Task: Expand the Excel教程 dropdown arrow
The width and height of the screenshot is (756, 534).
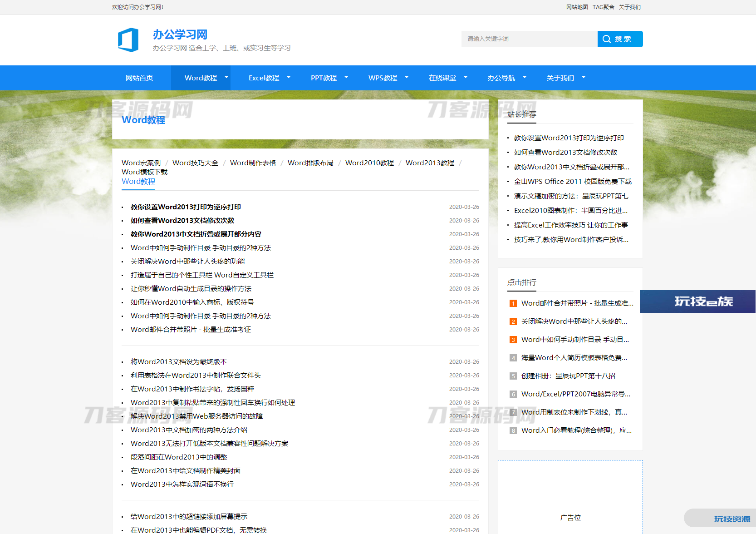Action: point(289,77)
